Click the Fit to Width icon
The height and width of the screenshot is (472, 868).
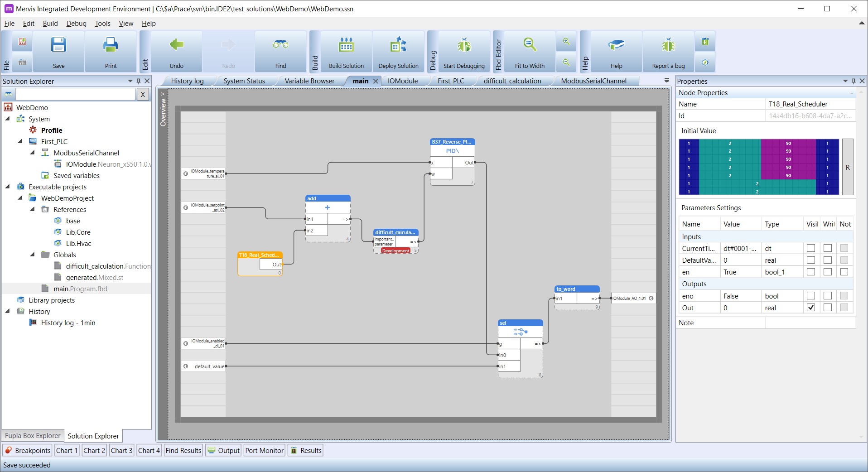click(x=530, y=45)
